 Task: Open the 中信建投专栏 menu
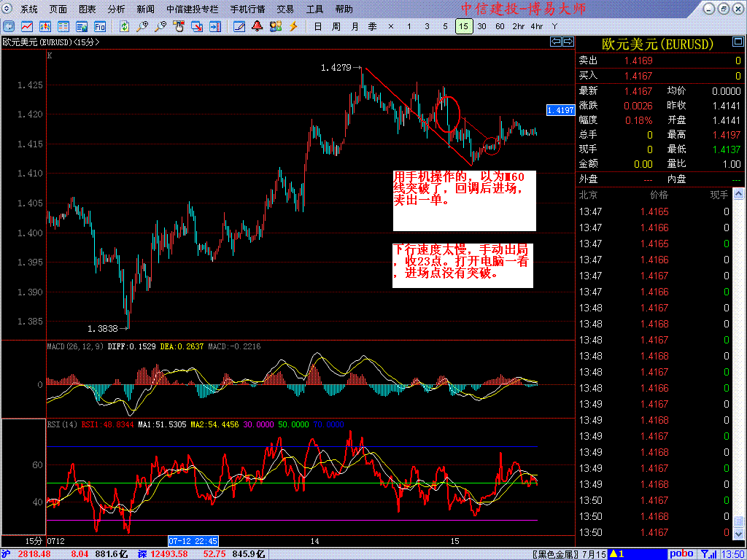coord(193,9)
